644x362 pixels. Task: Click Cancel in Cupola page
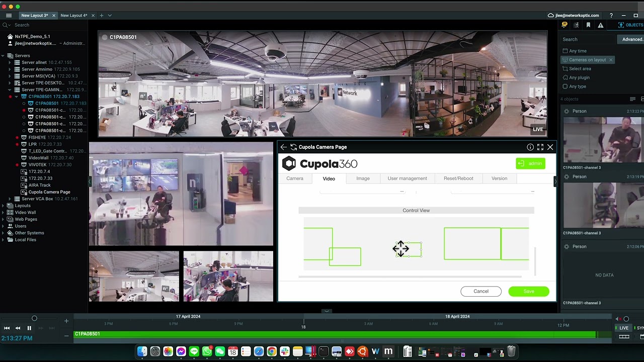coord(481,291)
